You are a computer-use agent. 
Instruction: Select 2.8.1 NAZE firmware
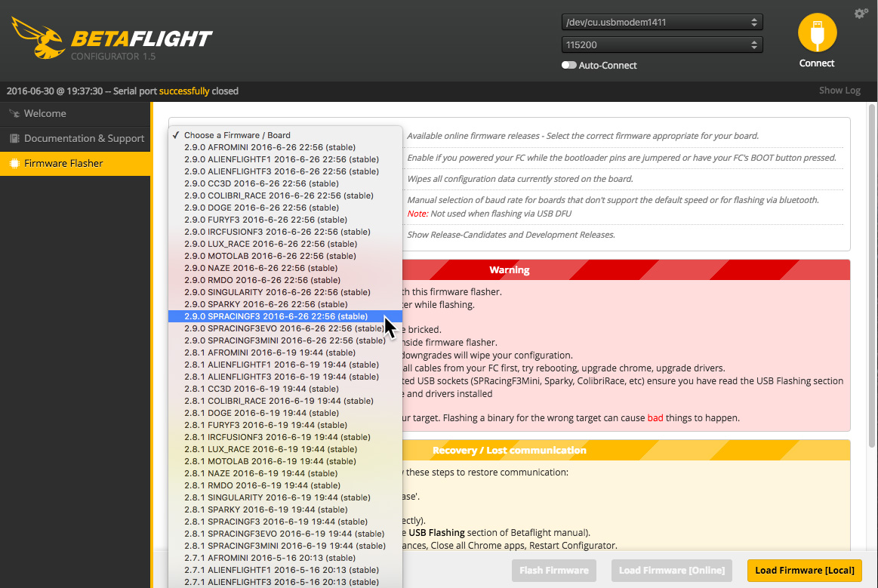285,474
